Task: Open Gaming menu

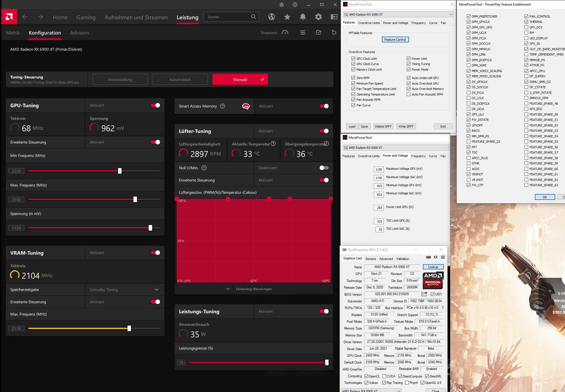Action: [86, 17]
